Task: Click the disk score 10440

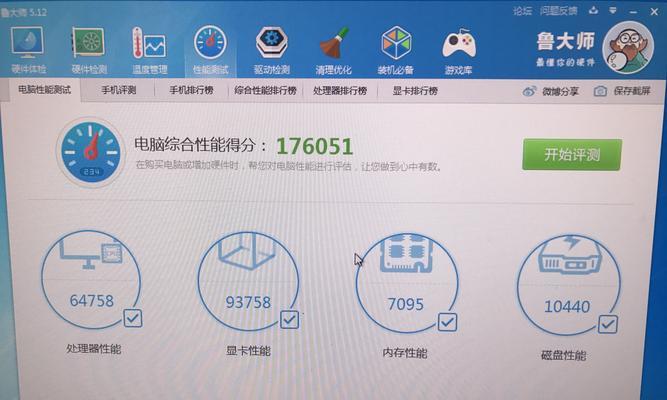Action: pos(567,306)
